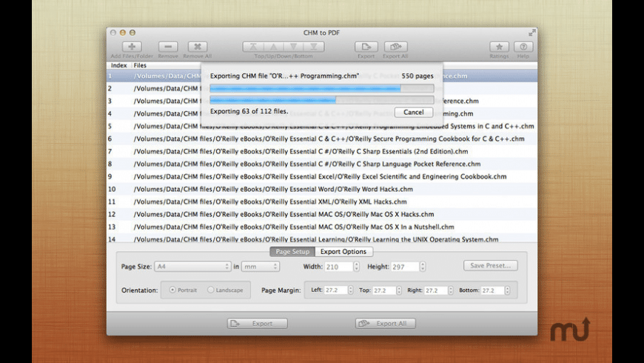644x363 pixels.
Task: Click the Height field showing 297
Action: (x=405, y=267)
